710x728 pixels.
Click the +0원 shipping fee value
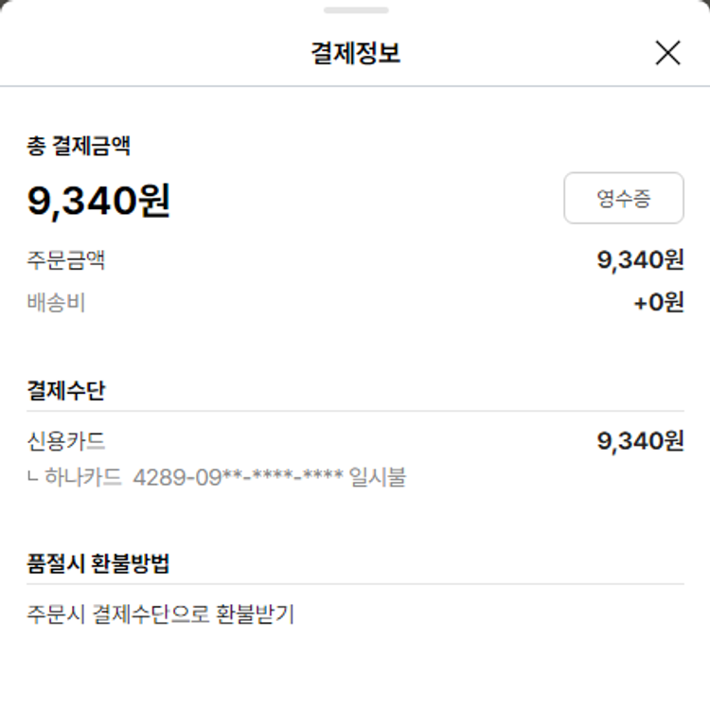(x=659, y=303)
